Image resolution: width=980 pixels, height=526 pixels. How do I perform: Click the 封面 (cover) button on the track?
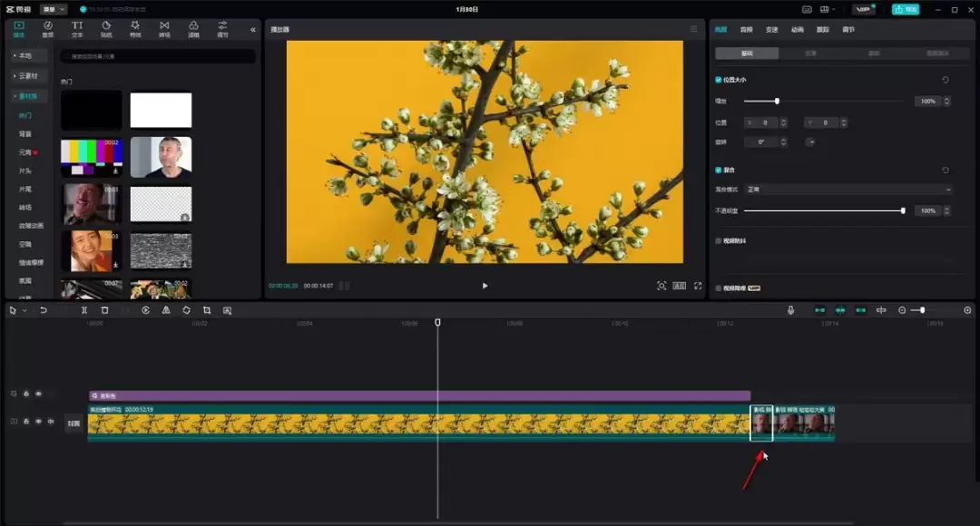click(73, 424)
